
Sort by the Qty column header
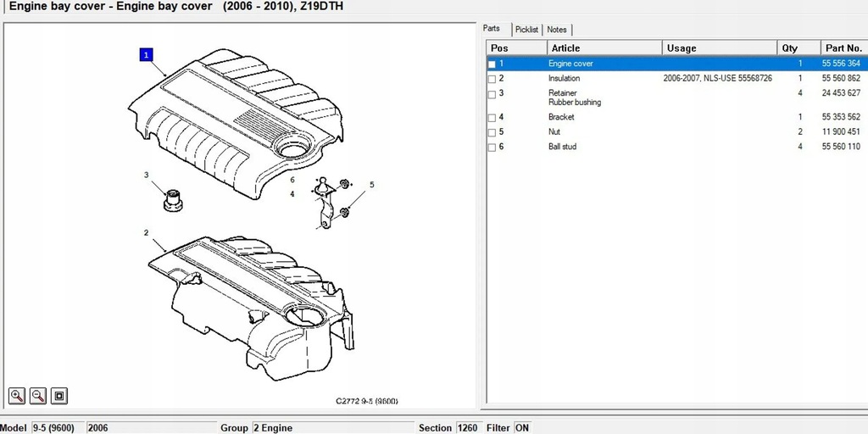[798, 48]
